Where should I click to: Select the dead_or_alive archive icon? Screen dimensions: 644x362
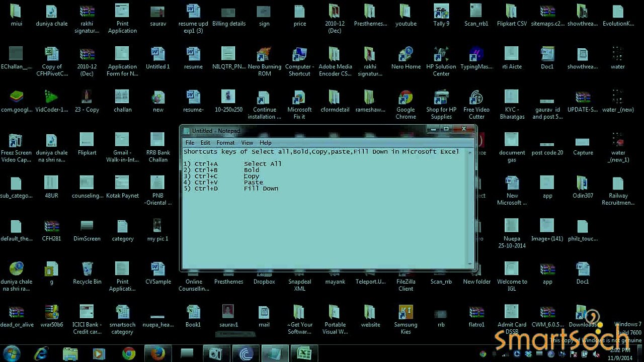(x=16, y=316)
